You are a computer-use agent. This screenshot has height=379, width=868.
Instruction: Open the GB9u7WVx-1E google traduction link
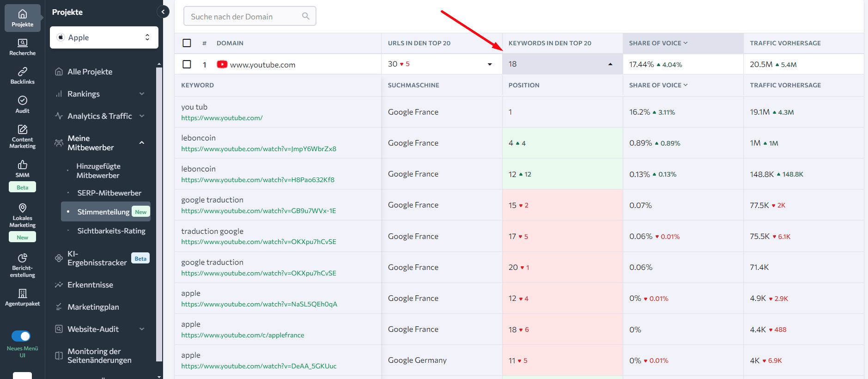[259, 211]
